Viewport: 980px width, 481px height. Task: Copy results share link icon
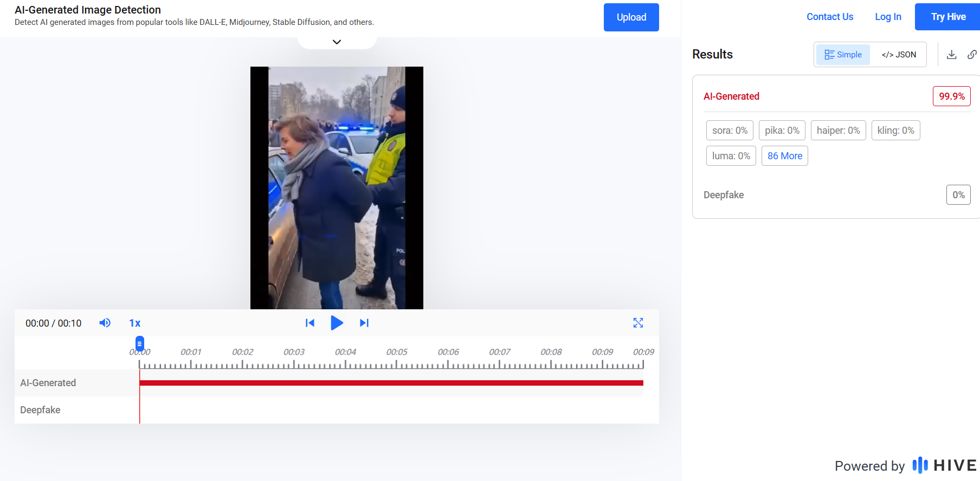(972, 54)
